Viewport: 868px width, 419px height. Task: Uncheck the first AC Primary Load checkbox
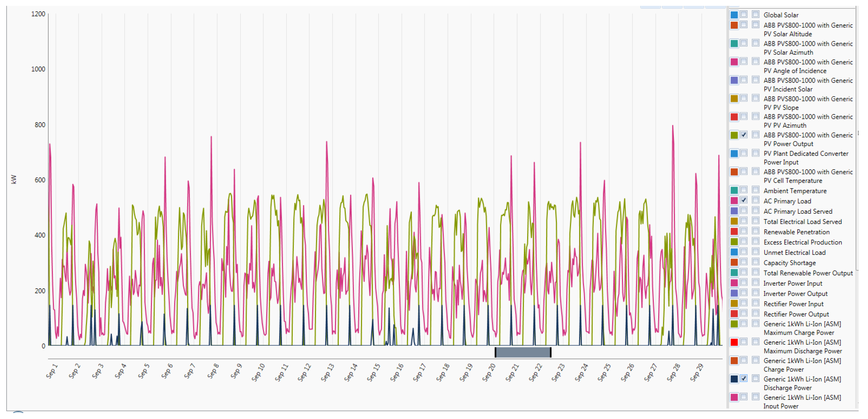pos(744,200)
